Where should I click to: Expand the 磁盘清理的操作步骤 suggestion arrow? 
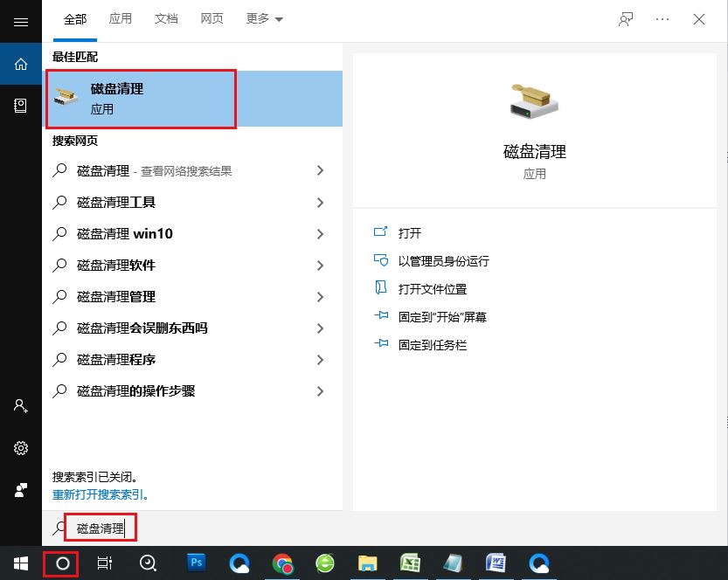[320, 391]
